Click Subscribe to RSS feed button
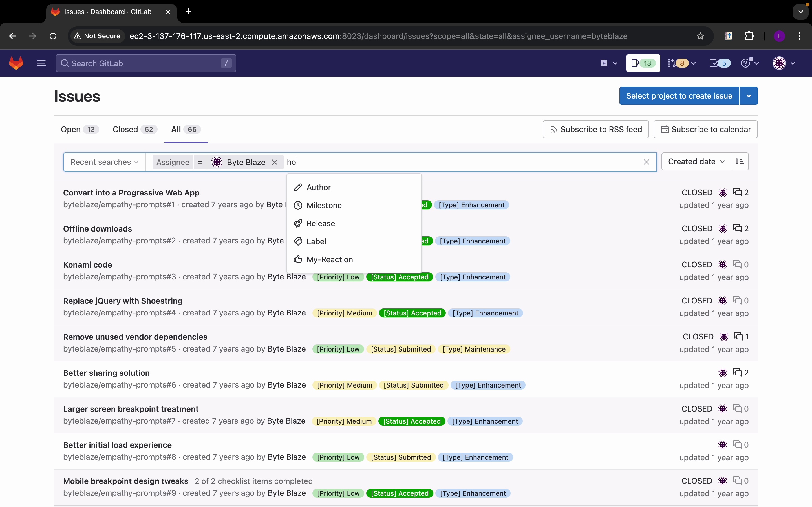The width and height of the screenshot is (812, 507). click(595, 130)
